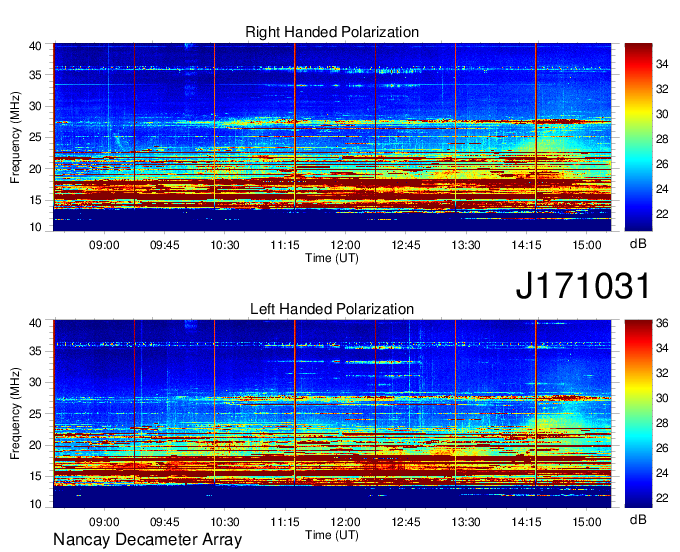
Task: Click the bottom plot 'Time (UT)' axis label
Action: [x=332, y=535]
